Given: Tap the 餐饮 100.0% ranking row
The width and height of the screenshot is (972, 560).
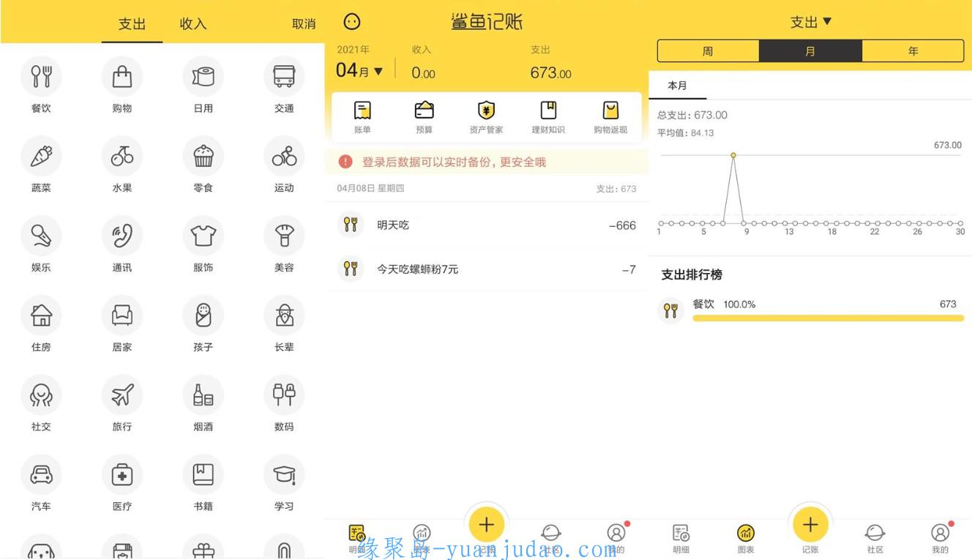Looking at the screenshot, I should tap(810, 310).
